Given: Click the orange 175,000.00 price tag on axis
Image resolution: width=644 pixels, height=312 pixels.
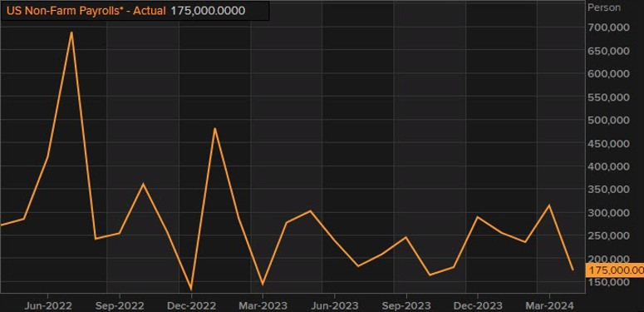Looking at the screenshot, I should tap(615, 270).
